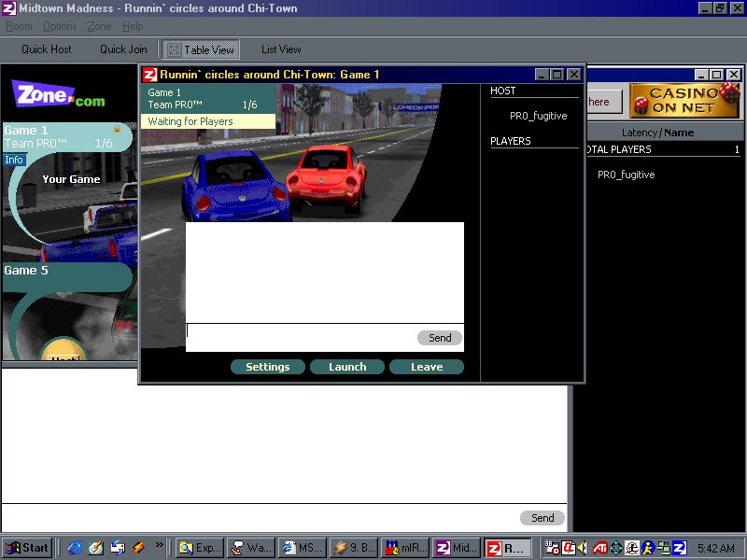Click the taskbar clock showing 5:42 AM
Viewport: 747px width, 560px height.
coord(716,548)
